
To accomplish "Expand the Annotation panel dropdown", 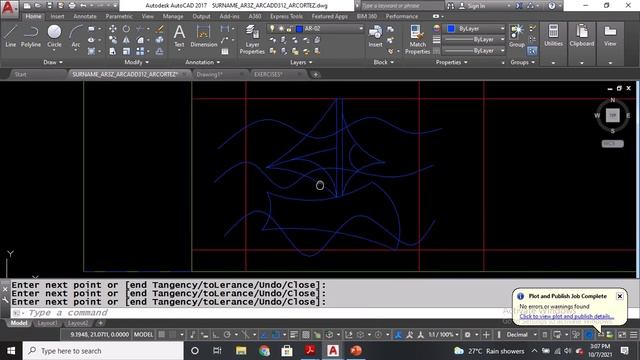I will pyautogui.click(x=202, y=62).
